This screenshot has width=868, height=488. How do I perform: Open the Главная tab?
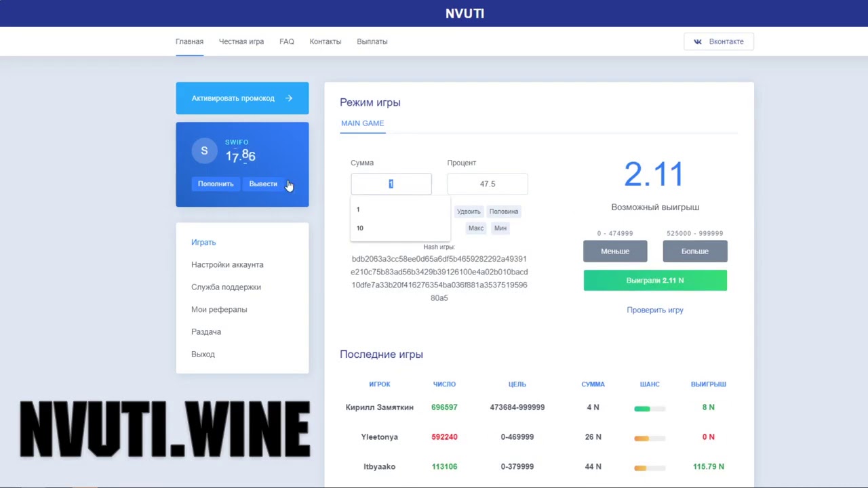coord(189,41)
